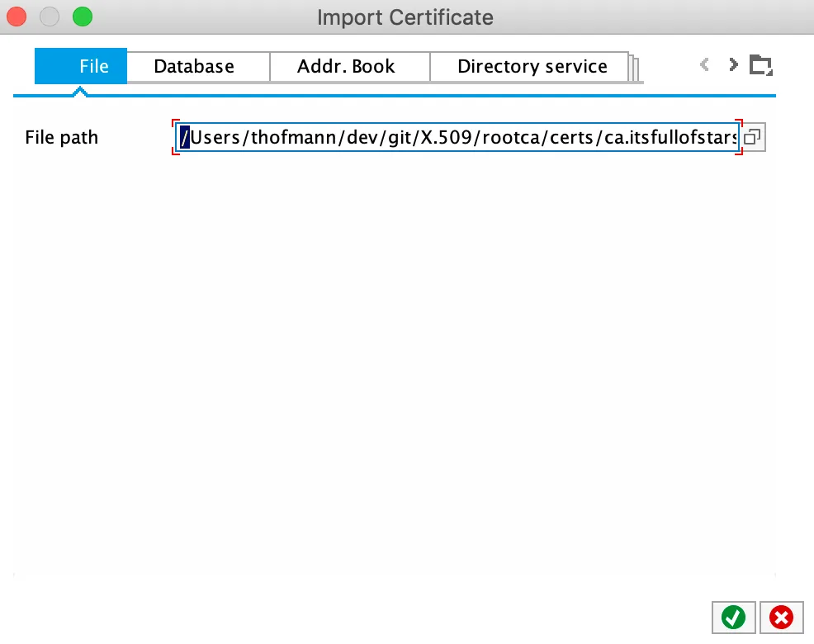814x644 pixels.
Task: Close the Import Certificate window
Action: (x=17, y=17)
